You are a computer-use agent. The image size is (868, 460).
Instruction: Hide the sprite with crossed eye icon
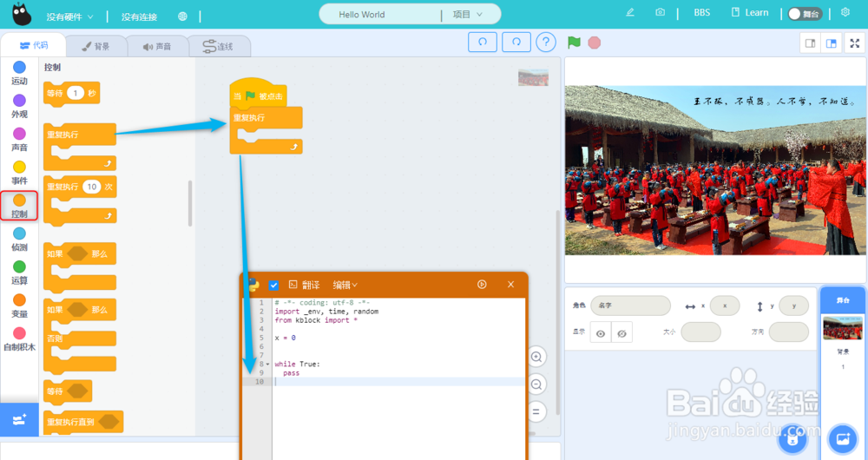point(621,333)
